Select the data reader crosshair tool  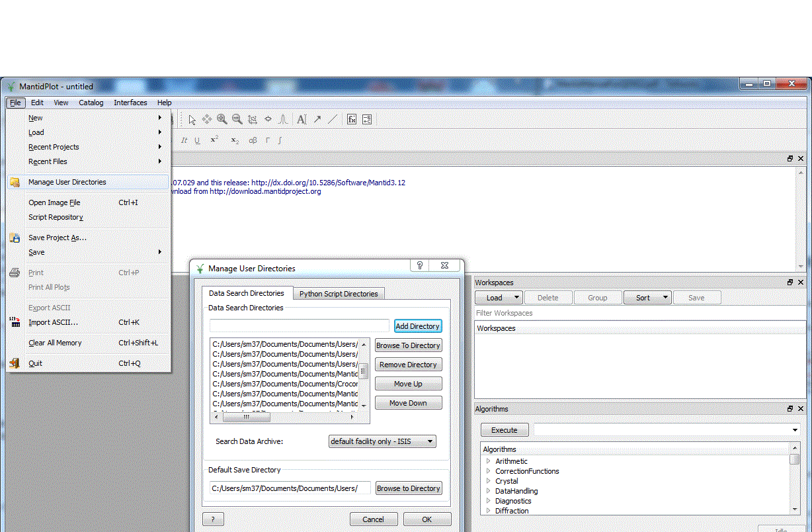point(268,120)
